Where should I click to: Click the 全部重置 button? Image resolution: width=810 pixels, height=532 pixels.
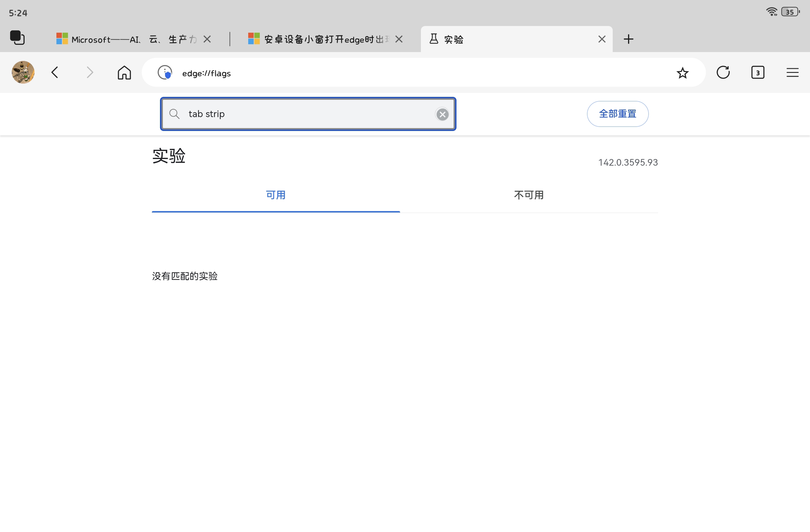(617, 114)
